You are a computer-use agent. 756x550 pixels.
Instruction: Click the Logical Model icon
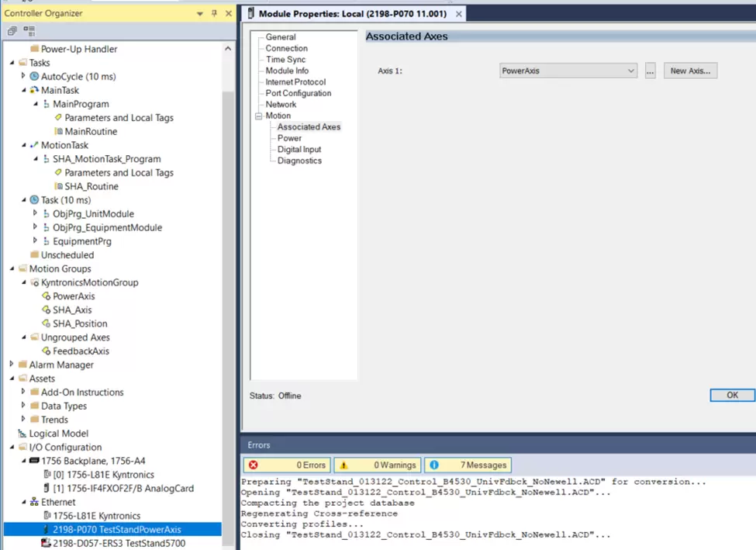[x=22, y=434]
